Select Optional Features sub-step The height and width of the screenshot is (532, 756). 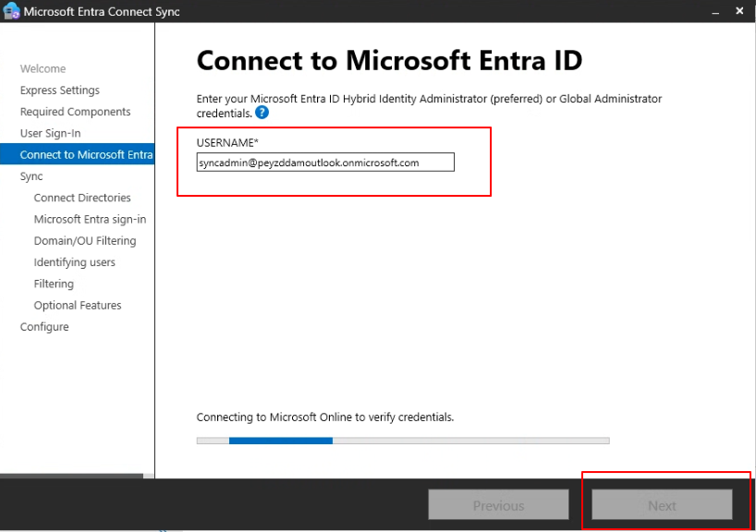pos(77,306)
